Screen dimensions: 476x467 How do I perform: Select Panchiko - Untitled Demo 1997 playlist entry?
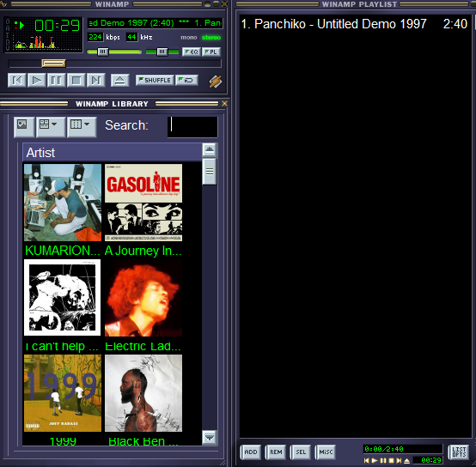[x=354, y=24]
